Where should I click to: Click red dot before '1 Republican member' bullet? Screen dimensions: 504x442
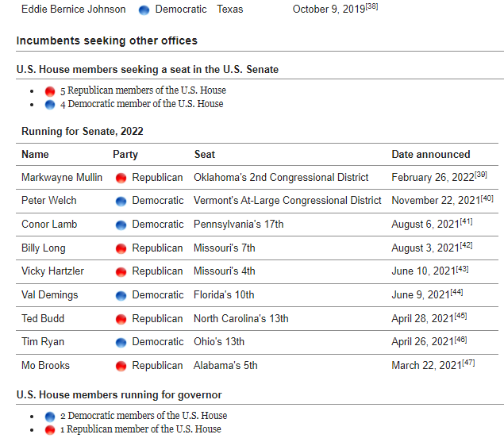(50, 430)
